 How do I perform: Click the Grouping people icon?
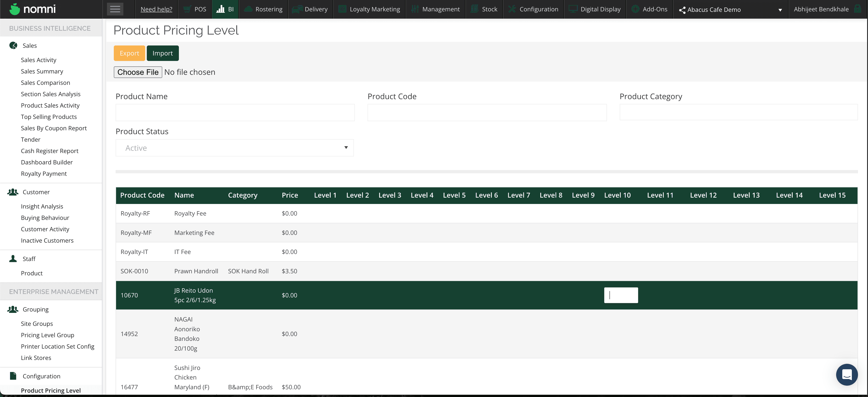(x=13, y=309)
